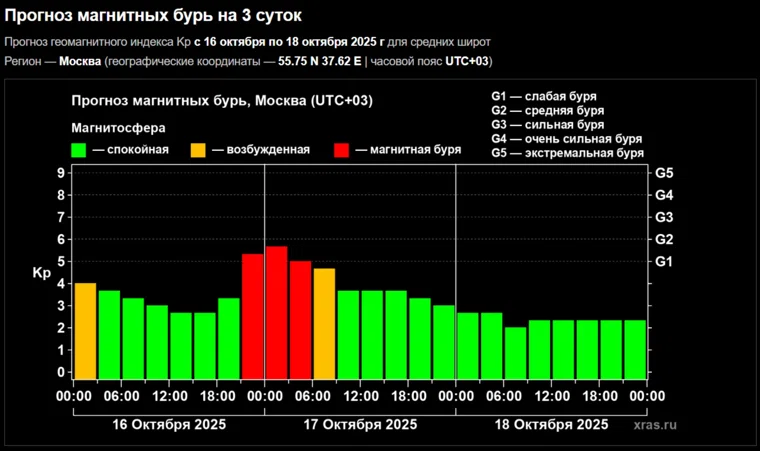This screenshot has width=760, height=451.
Task: Click the 'Магнитосфера' legend heading
Action: click(x=118, y=127)
